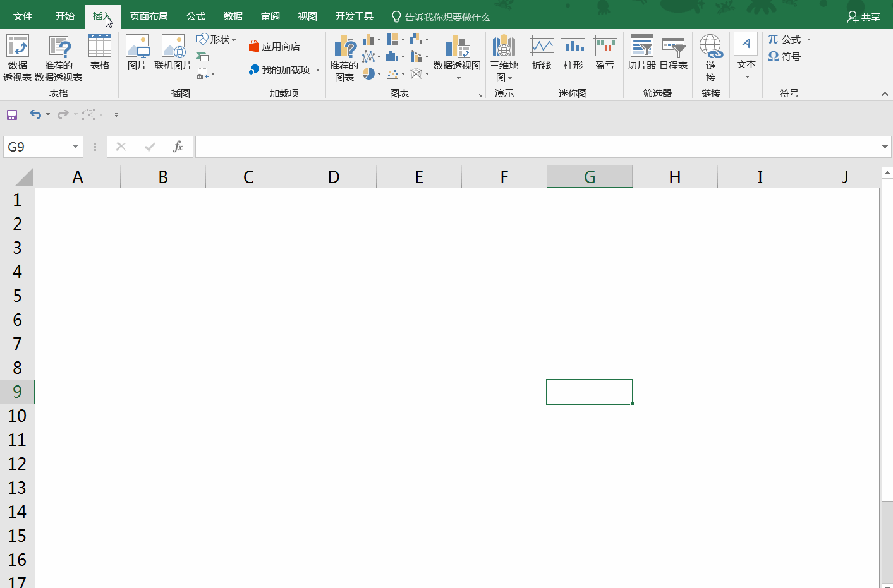Open the Office Store (应用商店)
Screen dimensions: 893x588
click(x=275, y=47)
